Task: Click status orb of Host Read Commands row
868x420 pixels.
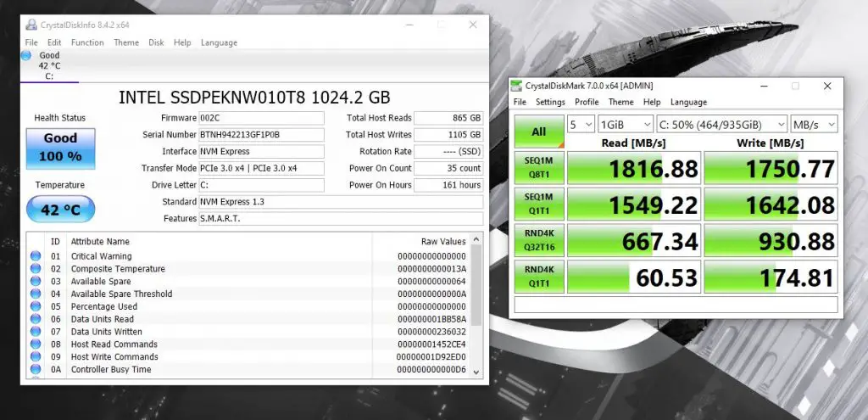Action: tap(36, 344)
